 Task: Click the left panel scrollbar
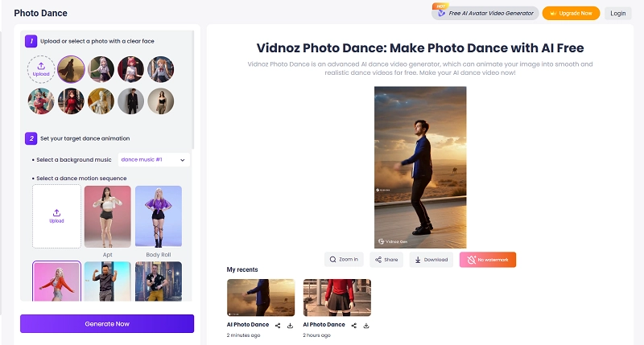(x=193, y=90)
